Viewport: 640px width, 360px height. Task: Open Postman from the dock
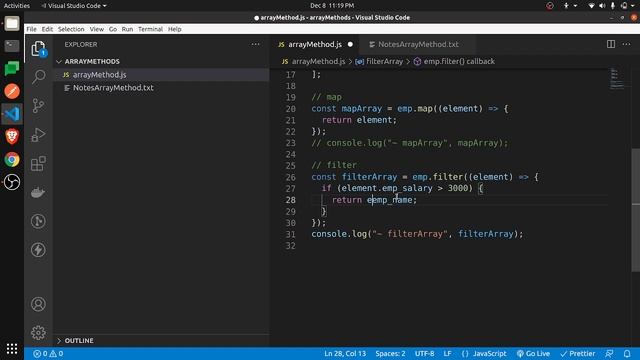[x=12, y=91]
